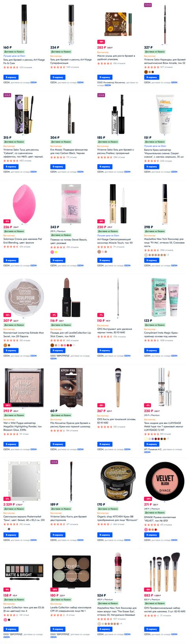This screenshot has width=187, height=644.
Task: Open the Estrade Sculpteur product image
Action: [x=24, y=297]
